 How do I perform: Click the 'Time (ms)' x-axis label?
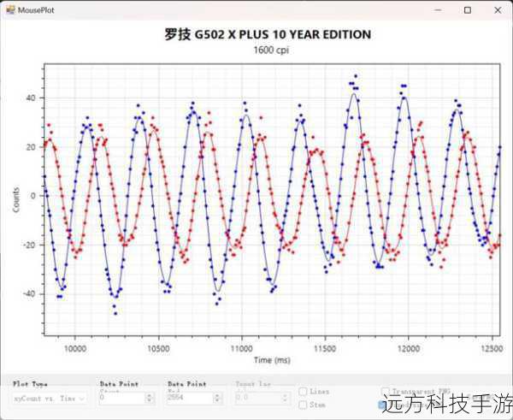(x=272, y=360)
